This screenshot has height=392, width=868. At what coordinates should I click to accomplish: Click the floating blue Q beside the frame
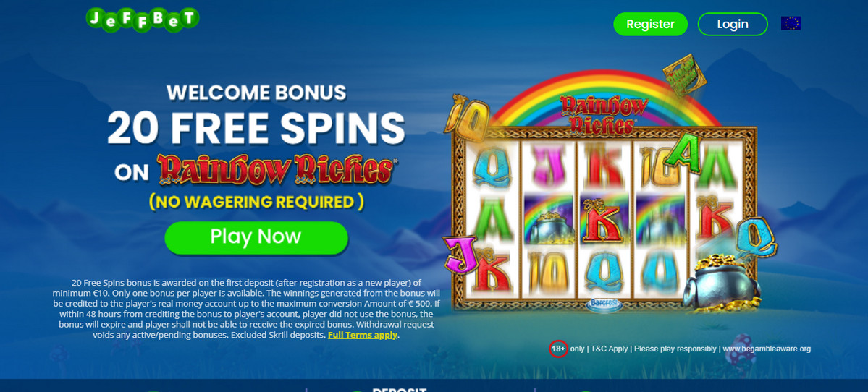[x=755, y=238]
